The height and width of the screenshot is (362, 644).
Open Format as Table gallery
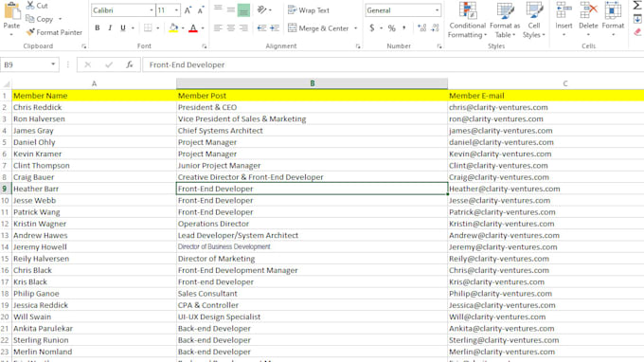[x=505, y=20]
